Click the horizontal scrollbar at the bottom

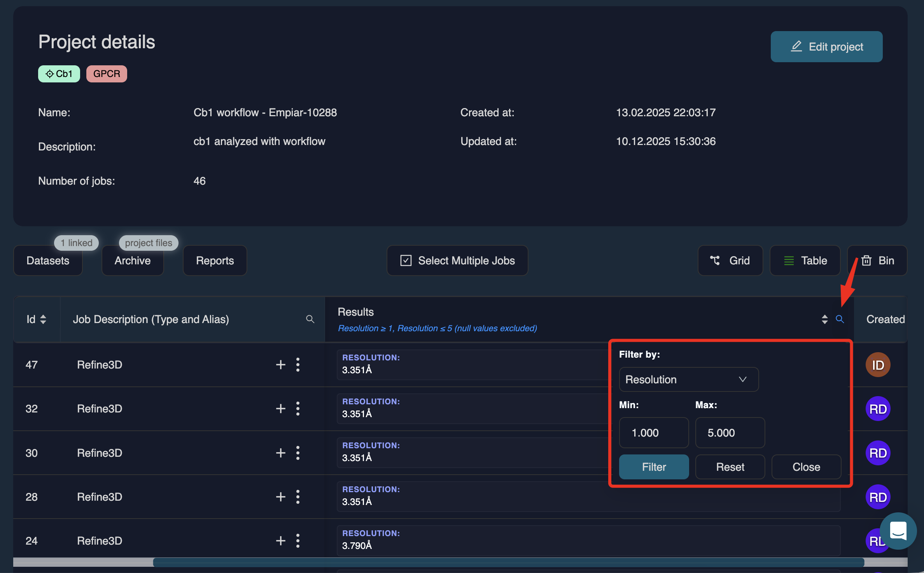(x=508, y=562)
